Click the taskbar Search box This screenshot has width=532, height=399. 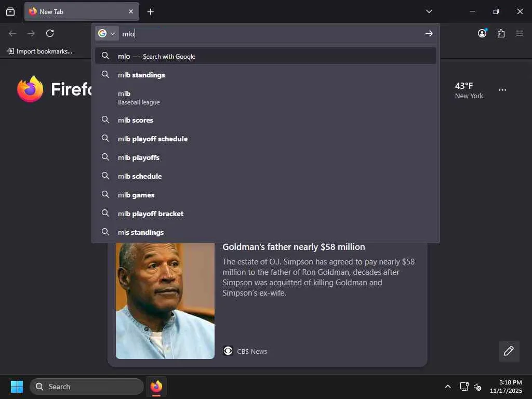pos(87,387)
